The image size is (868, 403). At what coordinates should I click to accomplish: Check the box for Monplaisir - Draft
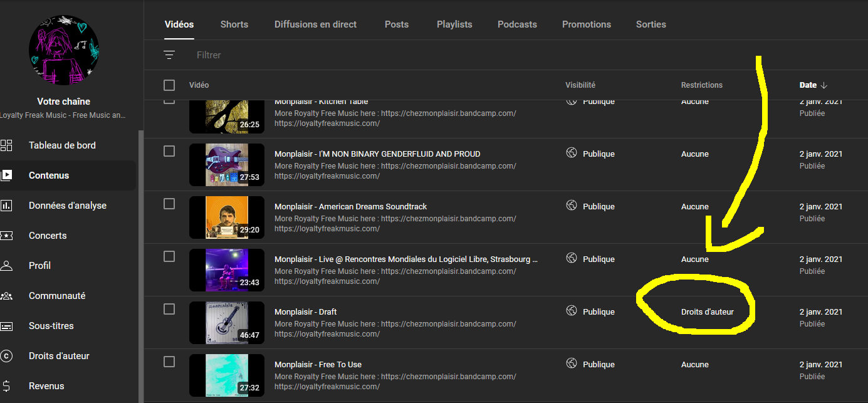click(169, 309)
